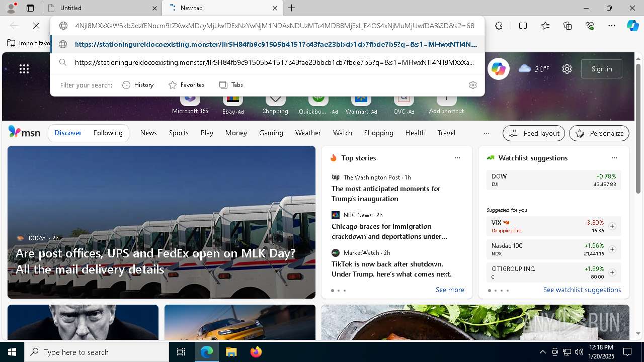Open Collections icon in toolbar
This screenshot has width=644, height=362.
click(568, 26)
